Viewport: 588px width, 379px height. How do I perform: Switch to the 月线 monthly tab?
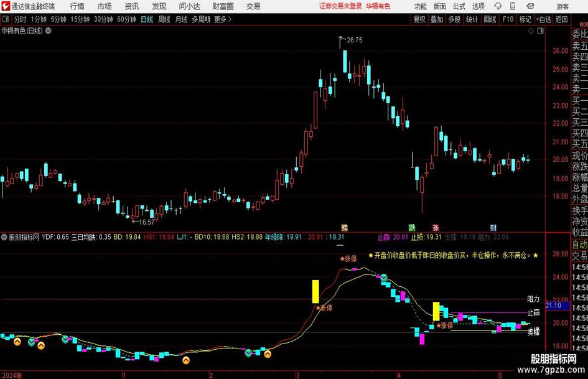(x=181, y=19)
